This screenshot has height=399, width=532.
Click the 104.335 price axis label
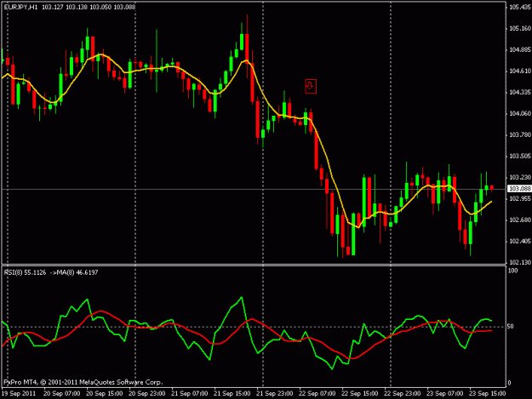tap(520, 93)
